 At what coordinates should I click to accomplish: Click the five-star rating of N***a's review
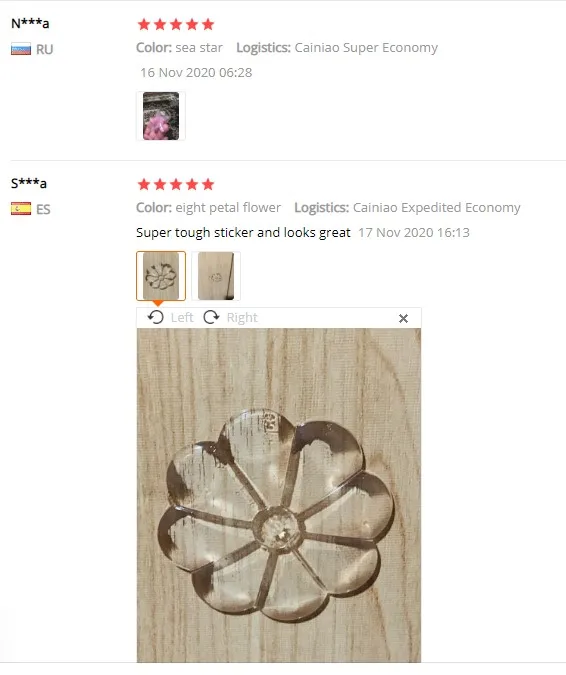(176, 25)
